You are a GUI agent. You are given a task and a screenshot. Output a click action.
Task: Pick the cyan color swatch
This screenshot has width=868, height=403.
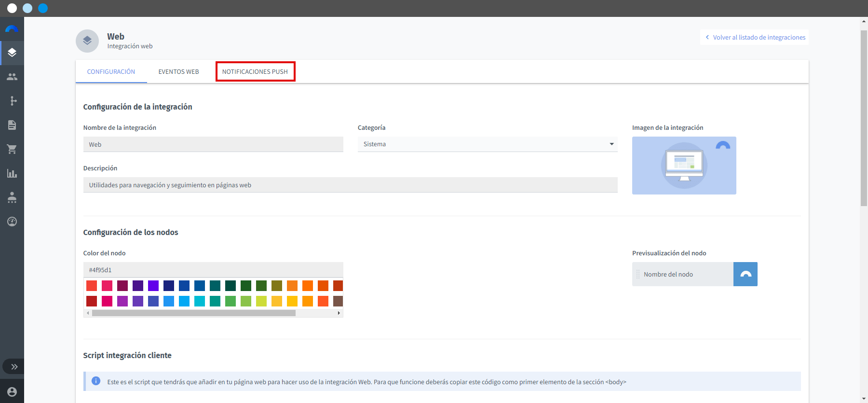[x=200, y=301]
